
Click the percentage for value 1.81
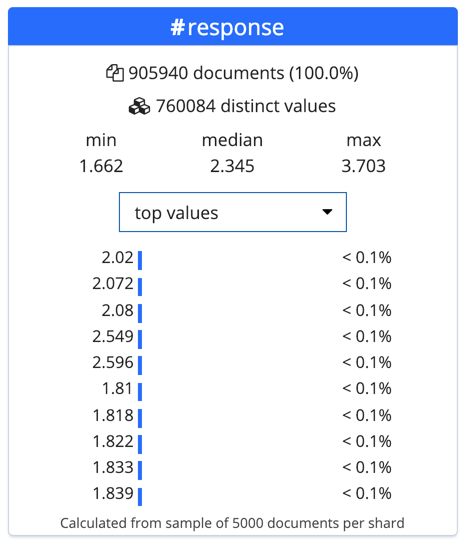[x=367, y=389]
